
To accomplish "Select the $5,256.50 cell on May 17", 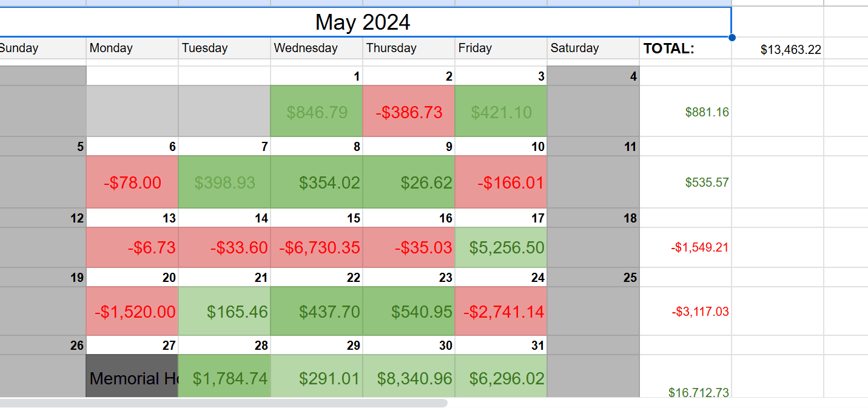I will click(x=500, y=247).
